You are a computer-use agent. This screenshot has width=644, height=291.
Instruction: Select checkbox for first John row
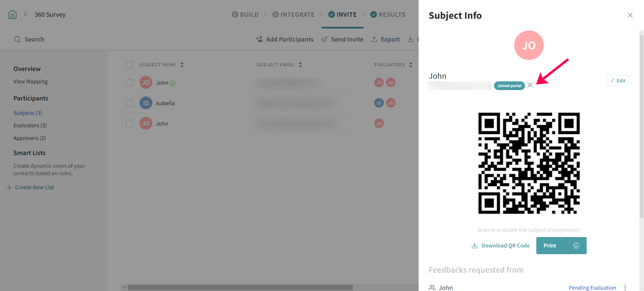click(x=129, y=83)
